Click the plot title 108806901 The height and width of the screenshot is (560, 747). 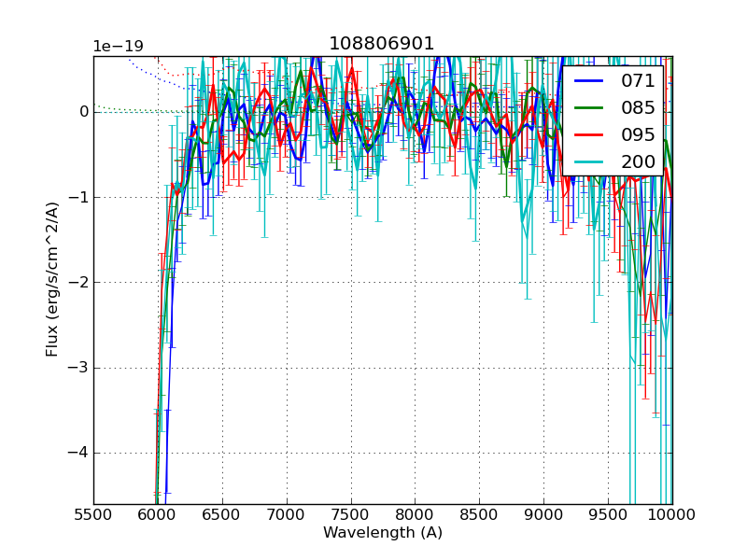382,44
